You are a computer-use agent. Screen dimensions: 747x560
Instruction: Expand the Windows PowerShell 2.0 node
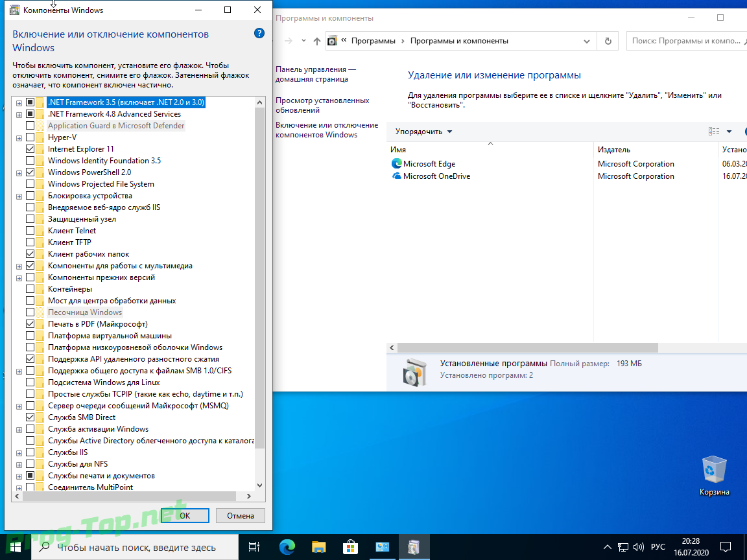(19, 173)
